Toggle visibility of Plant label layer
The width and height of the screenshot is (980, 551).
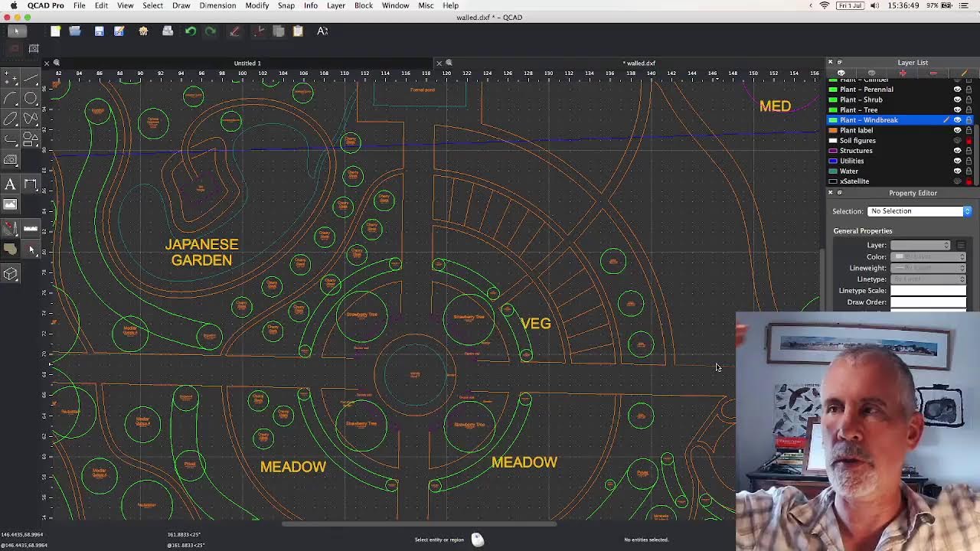coord(957,130)
